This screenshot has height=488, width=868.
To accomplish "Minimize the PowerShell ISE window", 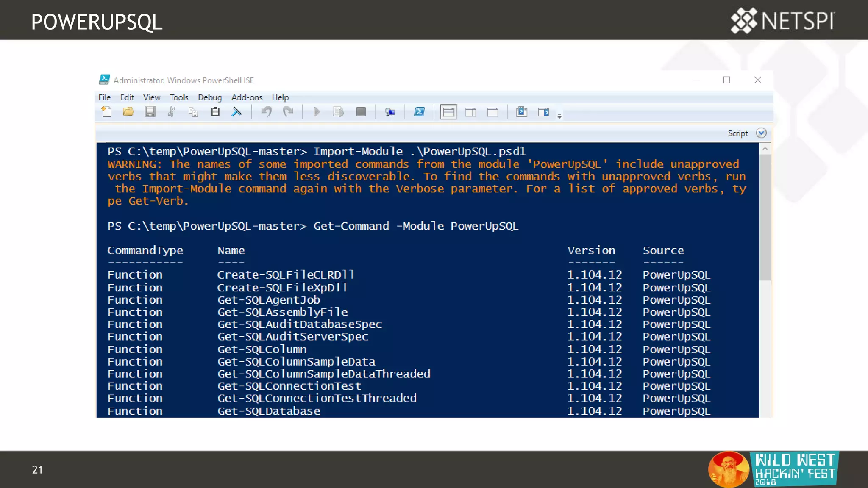I will pyautogui.click(x=696, y=80).
